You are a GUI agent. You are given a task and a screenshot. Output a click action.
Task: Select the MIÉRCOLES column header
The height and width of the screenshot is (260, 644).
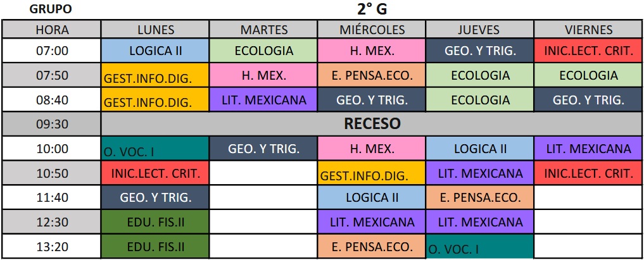[x=372, y=30]
